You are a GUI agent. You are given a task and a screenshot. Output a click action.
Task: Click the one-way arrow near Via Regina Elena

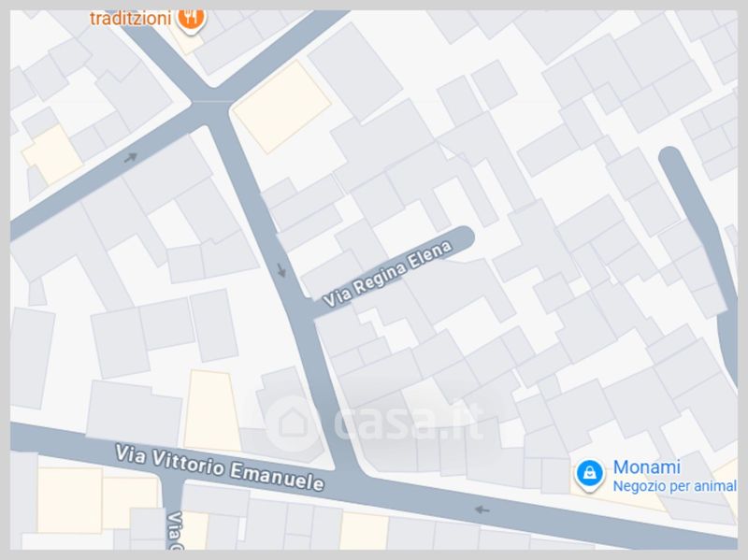click(x=281, y=270)
